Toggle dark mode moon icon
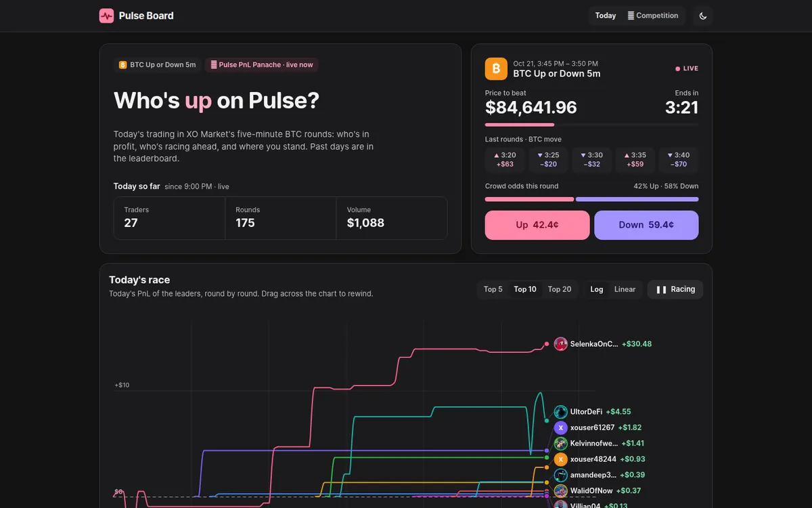 point(703,16)
